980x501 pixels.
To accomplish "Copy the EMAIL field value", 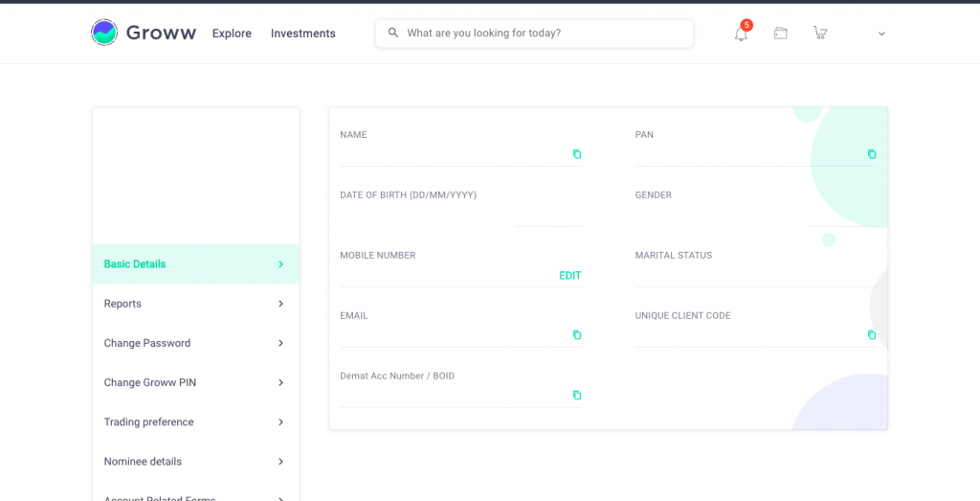I will pos(577,334).
